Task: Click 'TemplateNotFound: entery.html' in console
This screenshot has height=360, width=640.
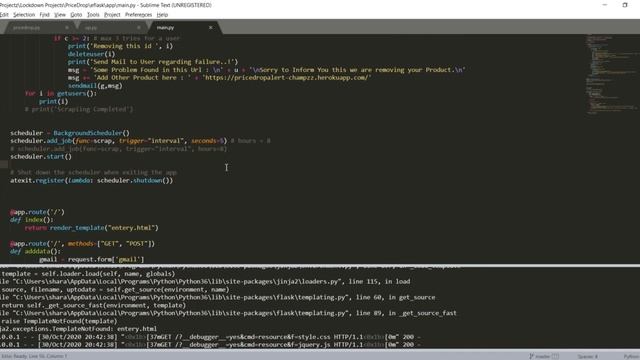Action: tap(78, 329)
